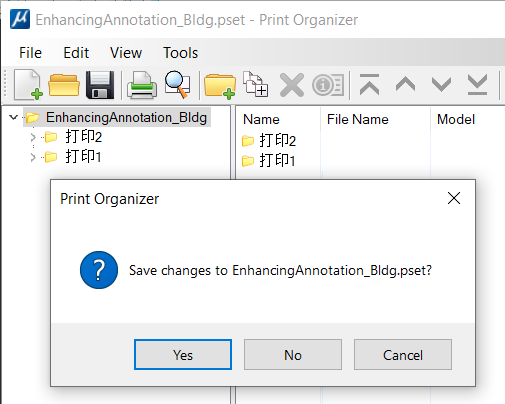
Task: Click Add Files to Set icon
Action: 255,84
